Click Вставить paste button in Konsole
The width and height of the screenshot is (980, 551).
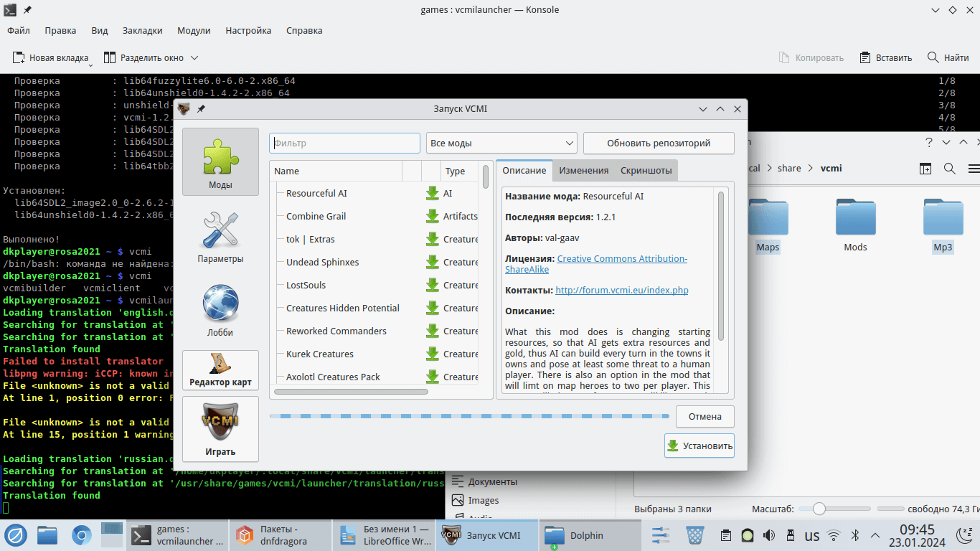point(886,57)
